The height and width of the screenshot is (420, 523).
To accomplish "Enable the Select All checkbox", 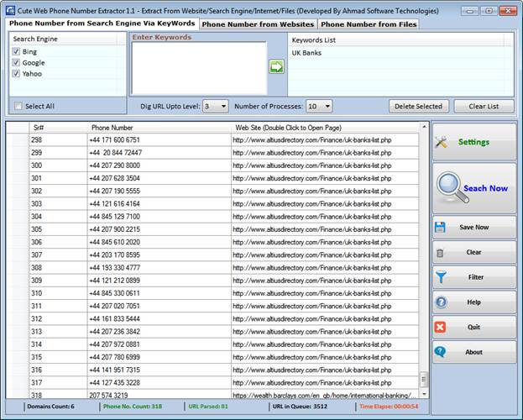I will click(18, 107).
